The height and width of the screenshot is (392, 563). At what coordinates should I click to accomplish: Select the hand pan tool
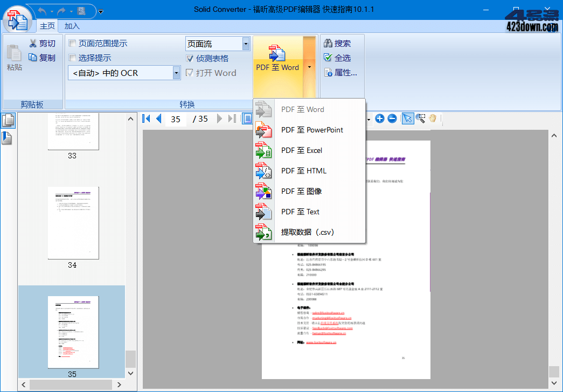pos(433,118)
